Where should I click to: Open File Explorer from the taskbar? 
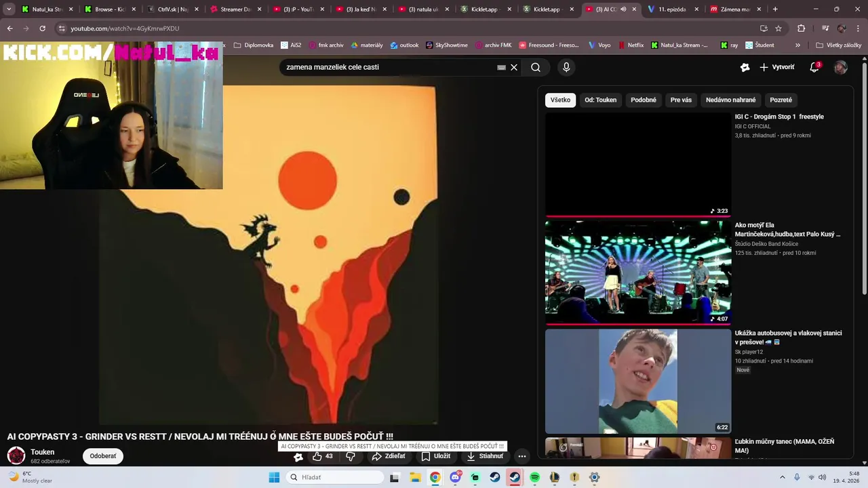(415, 477)
